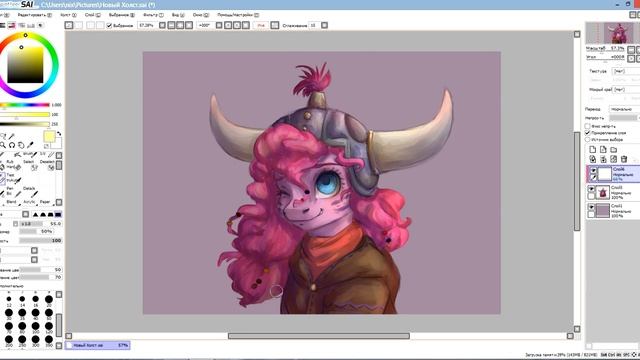Viewport: 640px width, 360px height.
Task: Select the rotate view tool
Action: [x=12, y=145]
